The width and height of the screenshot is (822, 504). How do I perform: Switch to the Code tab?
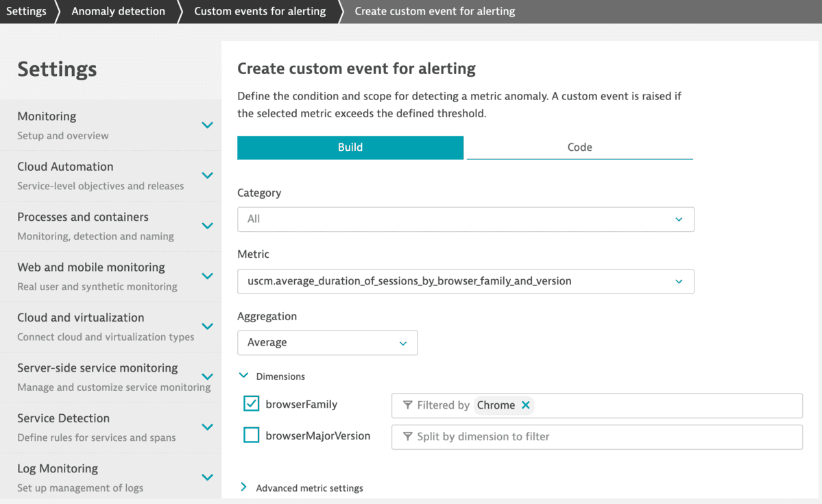point(579,147)
